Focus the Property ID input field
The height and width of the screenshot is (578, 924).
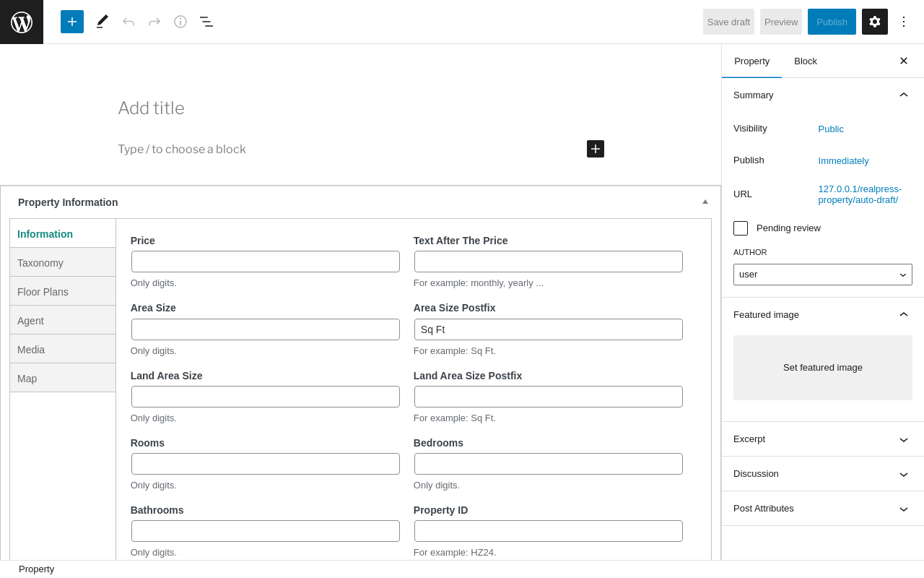(549, 531)
